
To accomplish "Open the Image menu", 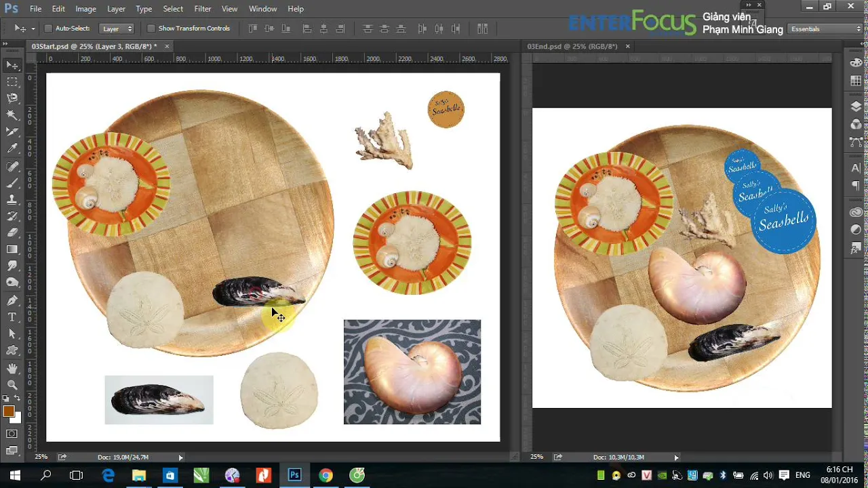I will pos(85,9).
